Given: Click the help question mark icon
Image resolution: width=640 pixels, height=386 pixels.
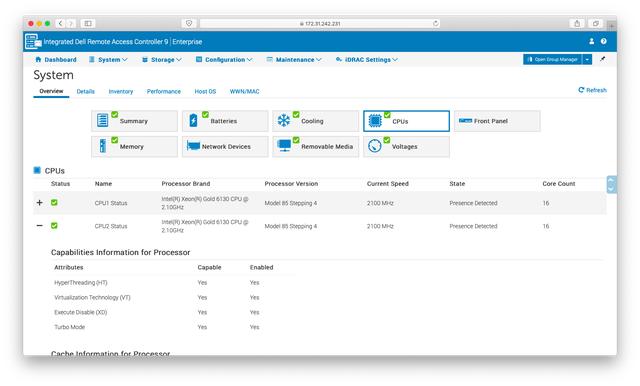Looking at the screenshot, I should click(x=603, y=41).
